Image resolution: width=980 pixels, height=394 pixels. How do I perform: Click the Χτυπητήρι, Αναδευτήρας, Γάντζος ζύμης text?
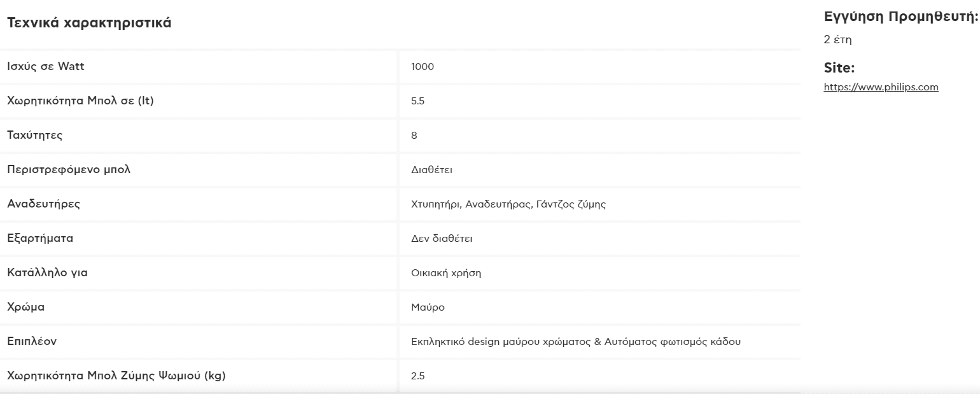508,204
